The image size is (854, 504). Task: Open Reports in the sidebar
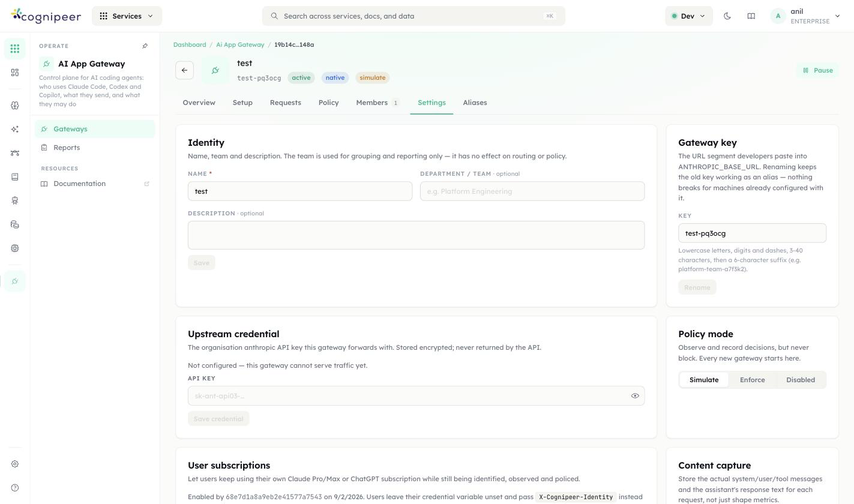point(95,148)
